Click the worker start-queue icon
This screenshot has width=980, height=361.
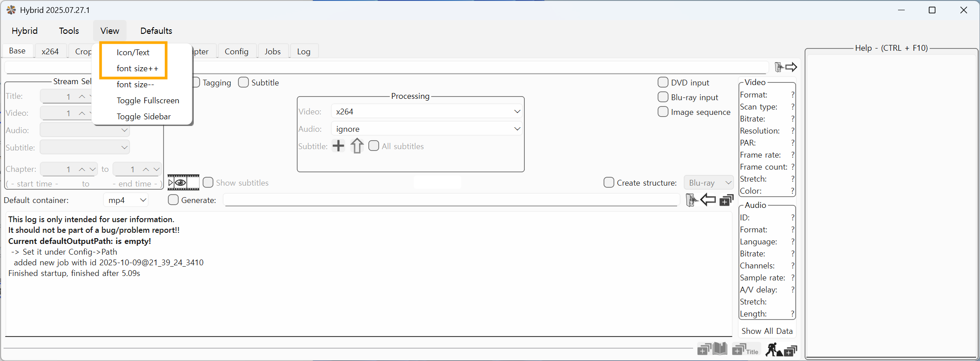781,350
